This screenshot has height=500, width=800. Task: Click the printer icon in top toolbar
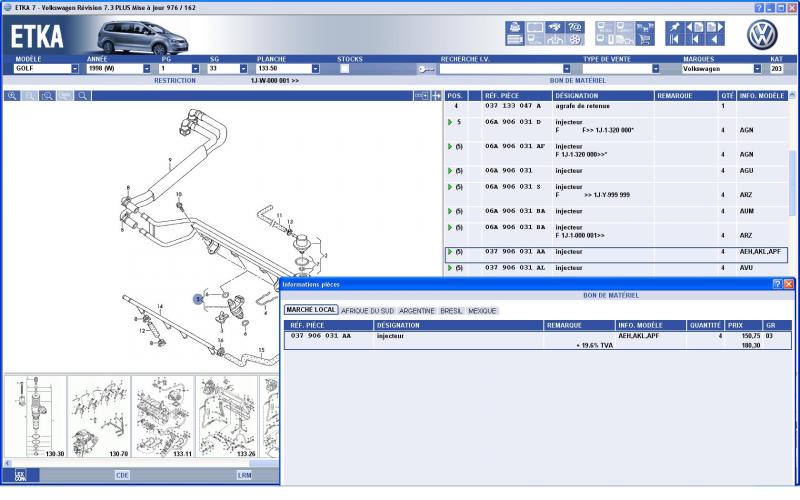[515, 27]
